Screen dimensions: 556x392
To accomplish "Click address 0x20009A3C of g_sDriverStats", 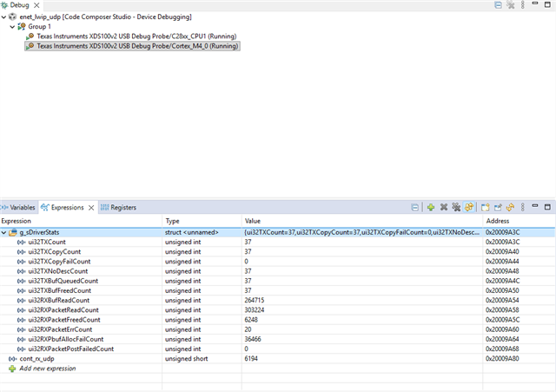I will (502, 232).
